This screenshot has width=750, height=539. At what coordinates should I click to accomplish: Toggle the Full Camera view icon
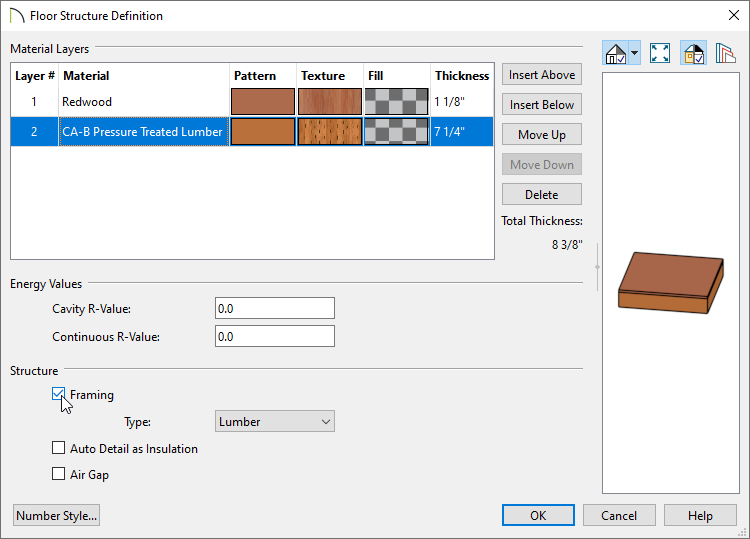coord(616,53)
